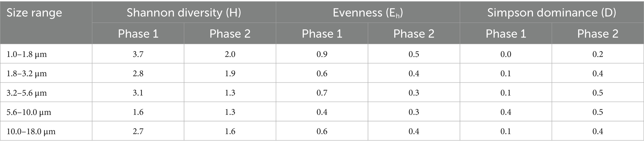
Task: Click Phase 1 under Simpson dominance
Action: 506,34
